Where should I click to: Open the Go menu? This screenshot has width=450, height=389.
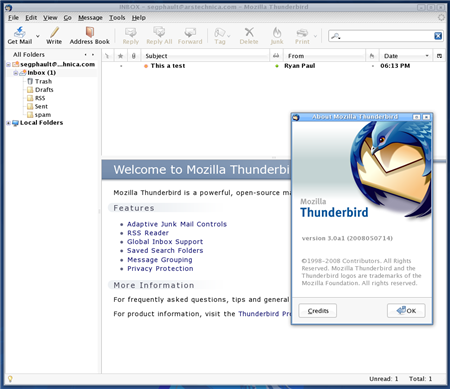(68, 18)
